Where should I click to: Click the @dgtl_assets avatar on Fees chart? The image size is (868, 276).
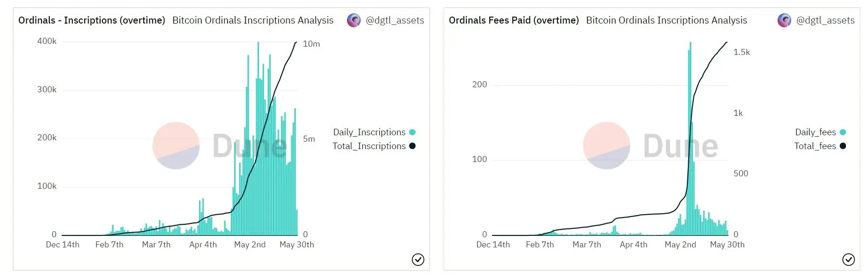click(784, 20)
